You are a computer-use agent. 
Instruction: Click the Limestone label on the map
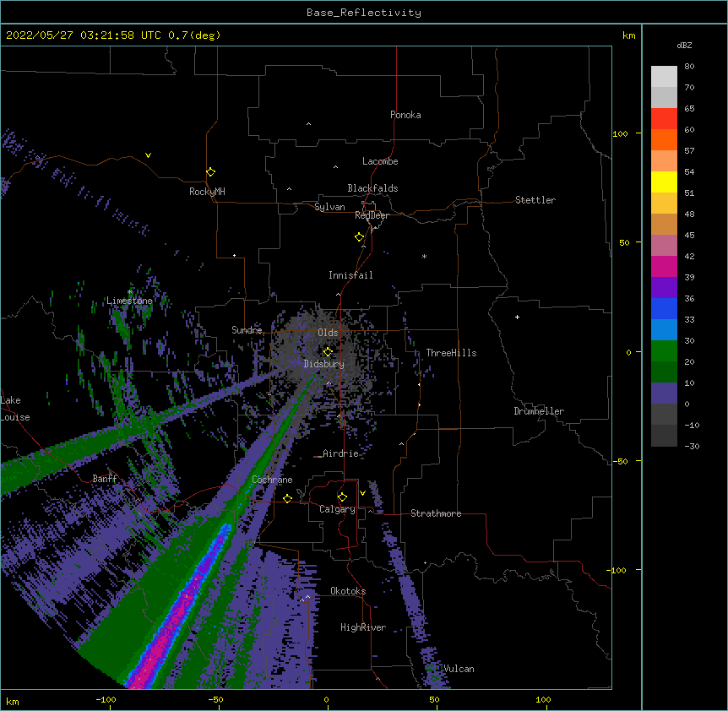tap(129, 301)
